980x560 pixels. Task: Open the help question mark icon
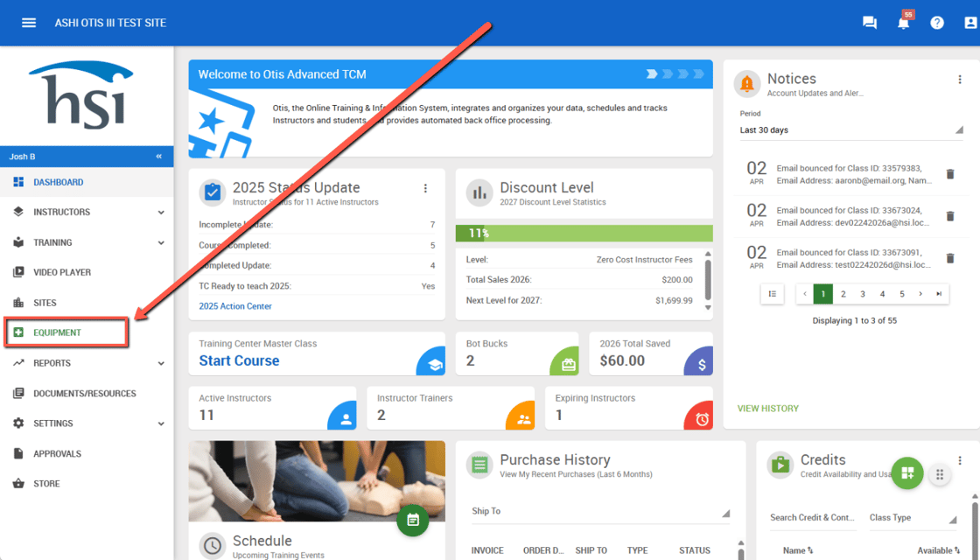pos(937,23)
